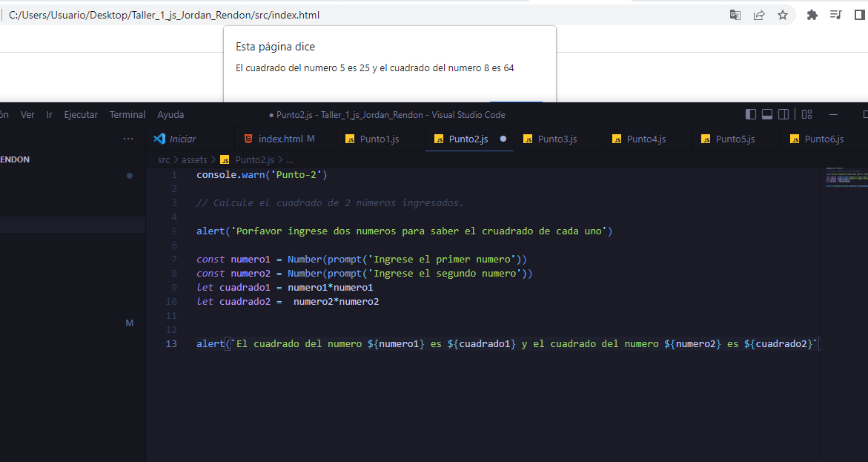This screenshot has width=868, height=462.
Task: Switch to the Punto6.js tab
Action: pyautogui.click(x=824, y=139)
